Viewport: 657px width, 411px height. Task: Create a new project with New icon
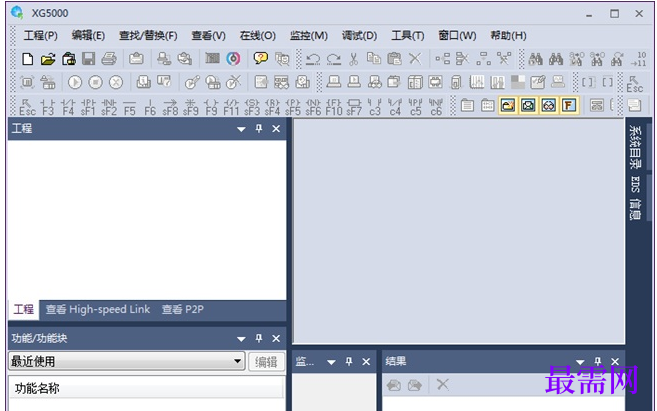(x=28, y=59)
